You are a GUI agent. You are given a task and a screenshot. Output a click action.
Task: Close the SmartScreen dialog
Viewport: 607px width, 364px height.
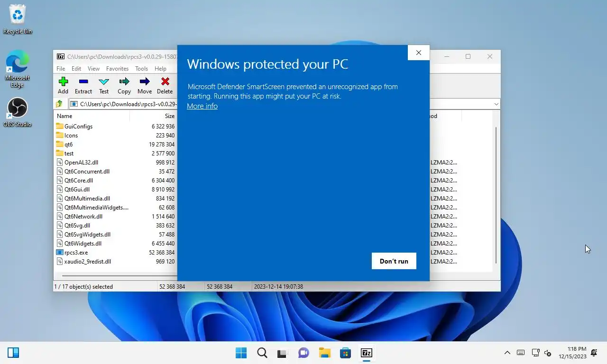tap(418, 53)
